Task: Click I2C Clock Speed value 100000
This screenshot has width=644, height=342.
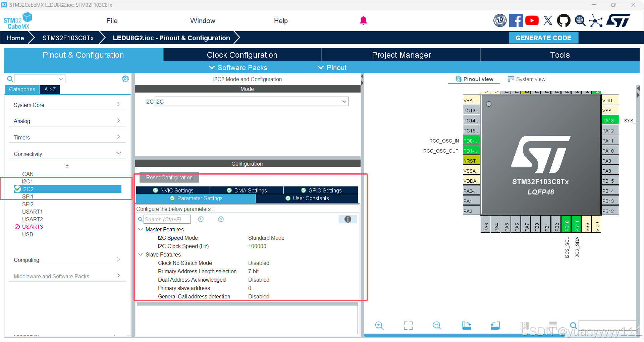Action: [x=257, y=246]
